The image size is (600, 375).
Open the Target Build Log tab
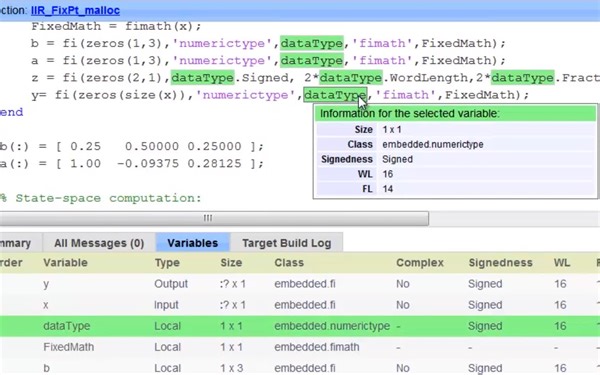pyautogui.click(x=287, y=243)
